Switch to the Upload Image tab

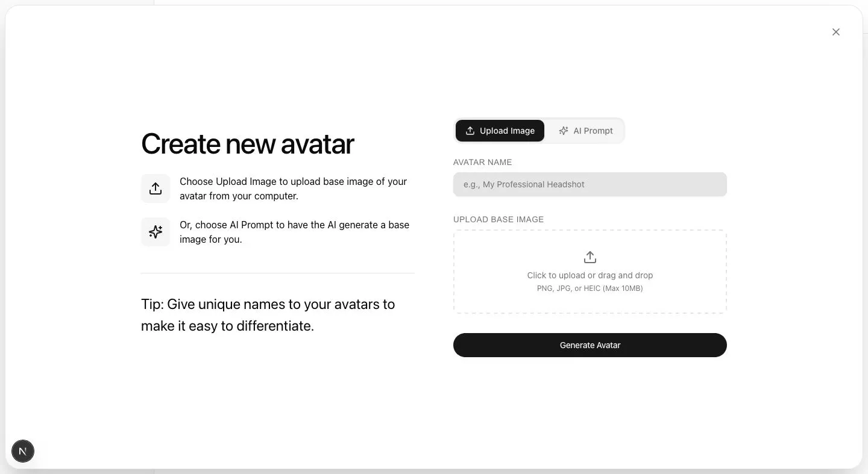500,131
